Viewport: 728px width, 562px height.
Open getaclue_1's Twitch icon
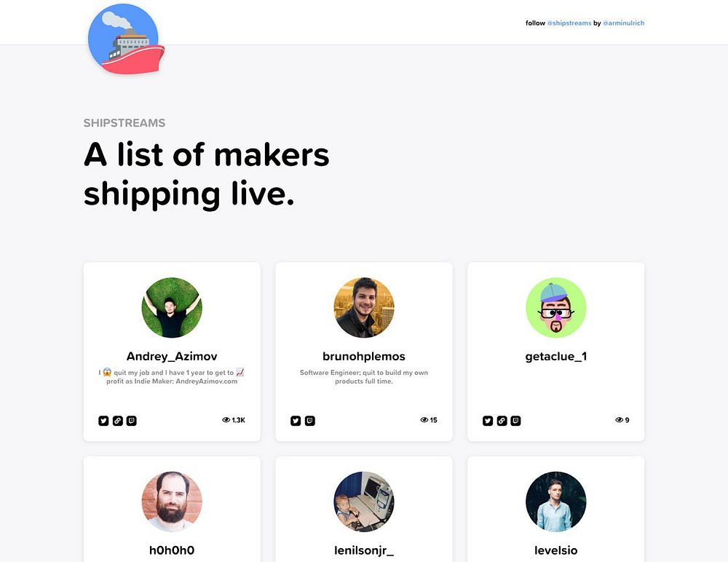pyautogui.click(x=516, y=421)
